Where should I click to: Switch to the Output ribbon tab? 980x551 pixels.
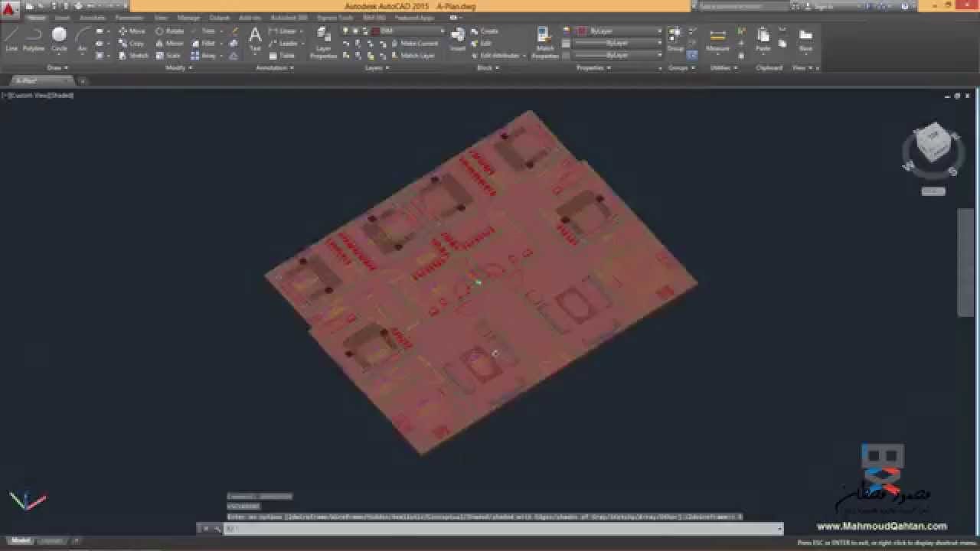click(219, 18)
